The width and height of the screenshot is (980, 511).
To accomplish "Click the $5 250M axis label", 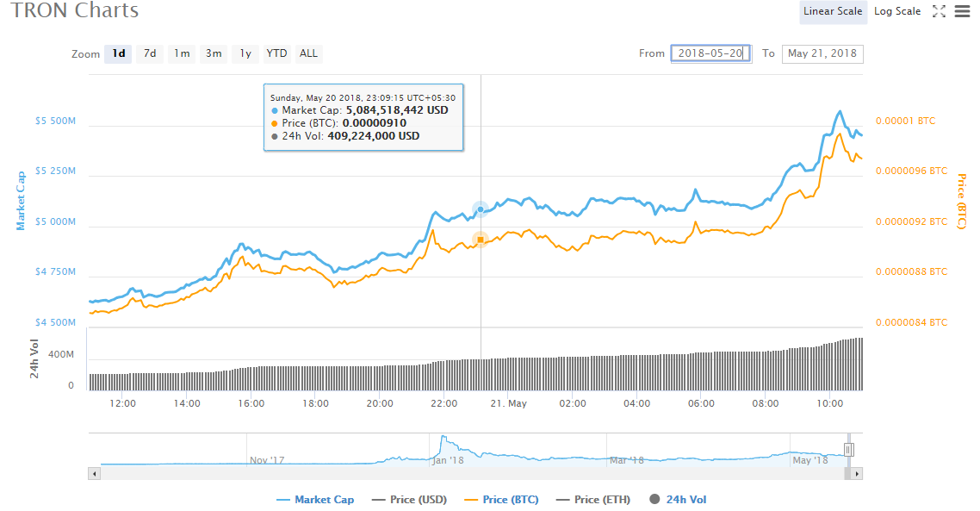I will [x=55, y=171].
